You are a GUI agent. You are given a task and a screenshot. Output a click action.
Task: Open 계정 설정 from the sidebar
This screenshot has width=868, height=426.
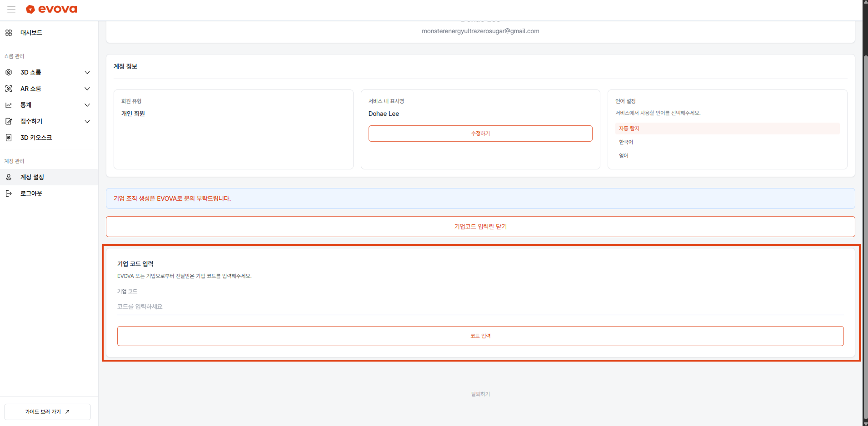pos(32,177)
